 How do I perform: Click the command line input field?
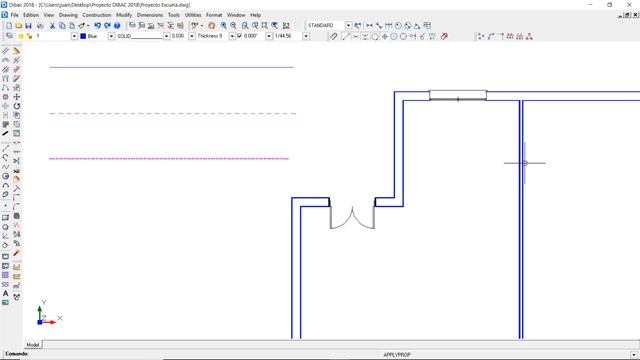[x=329, y=355]
